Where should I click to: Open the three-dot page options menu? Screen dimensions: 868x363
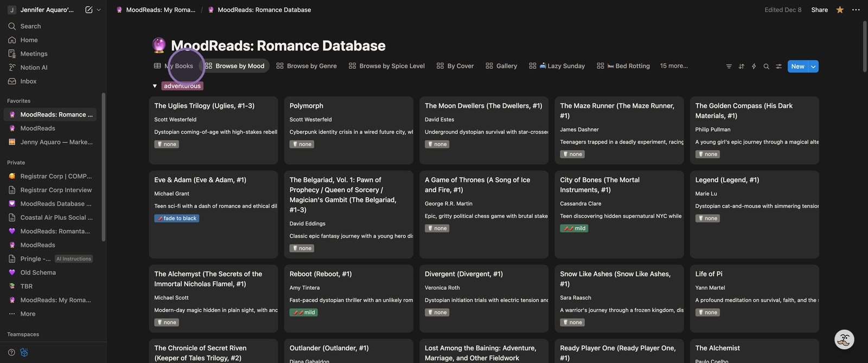[856, 10]
